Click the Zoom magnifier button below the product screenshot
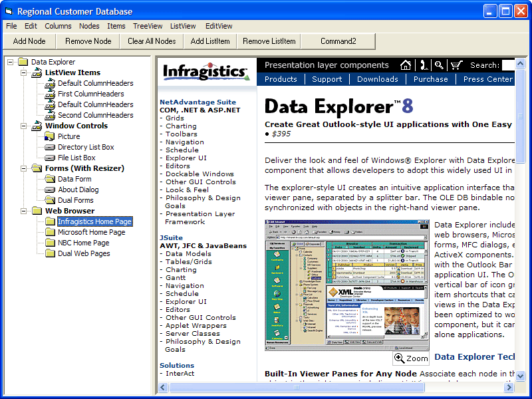Image resolution: width=532 pixels, height=399 pixels. (x=411, y=358)
